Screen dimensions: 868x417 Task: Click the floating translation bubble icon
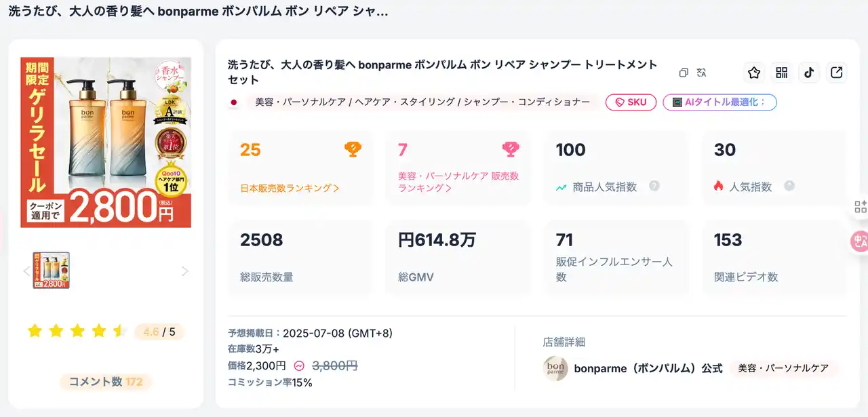[859, 242]
